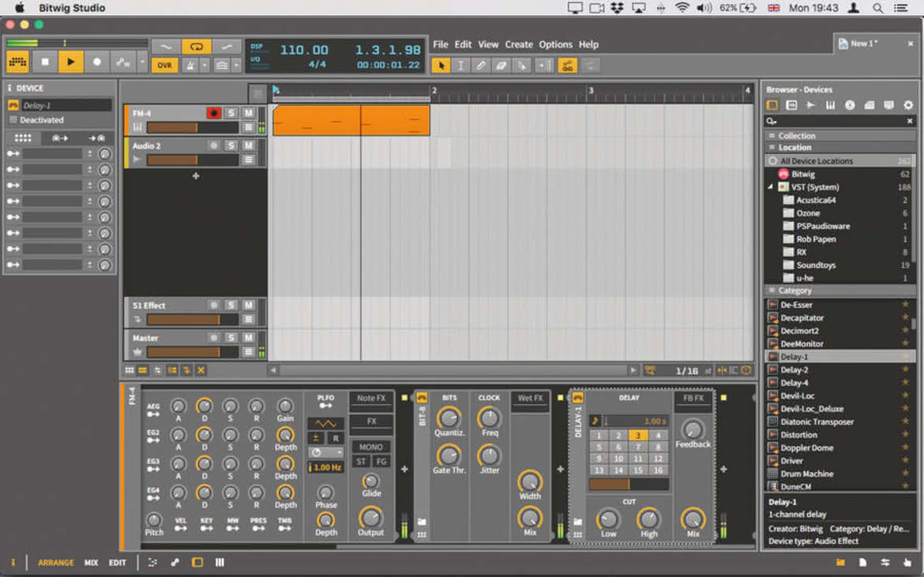Click the S1 Effect track volume fader
Screen dimensions: 924x577
point(192,319)
